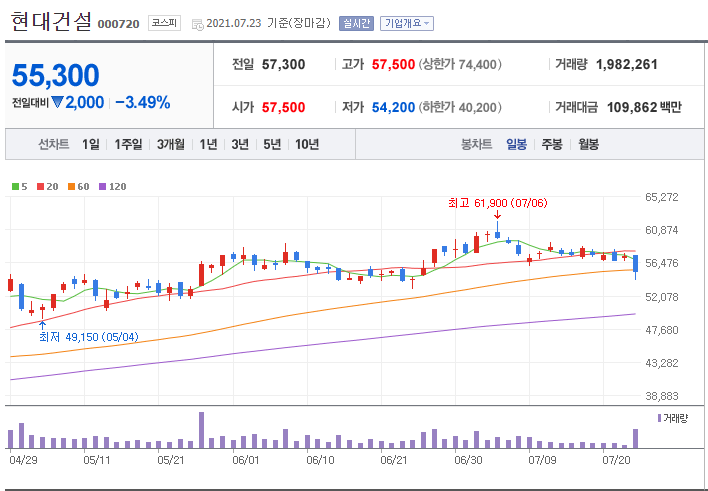This screenshot has height=491, width=708.
Task: Click the 38,883 price axis label
Action: tap(661, 396)
